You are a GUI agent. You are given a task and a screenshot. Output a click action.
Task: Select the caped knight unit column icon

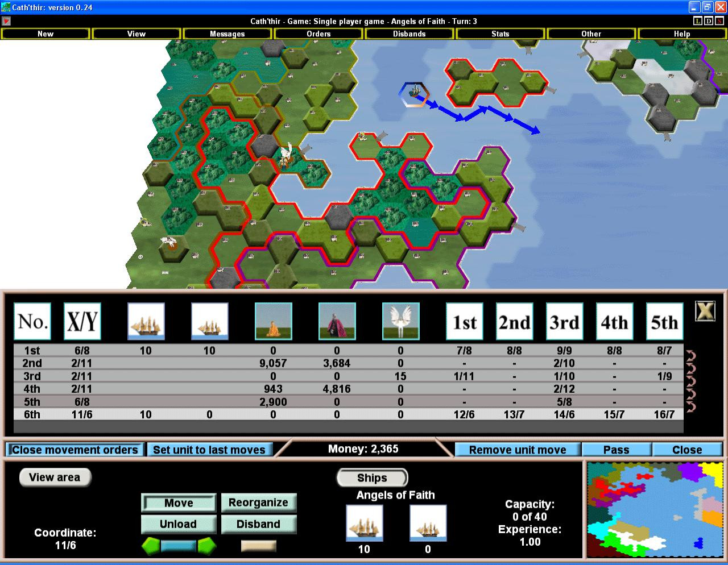point(337,321)
